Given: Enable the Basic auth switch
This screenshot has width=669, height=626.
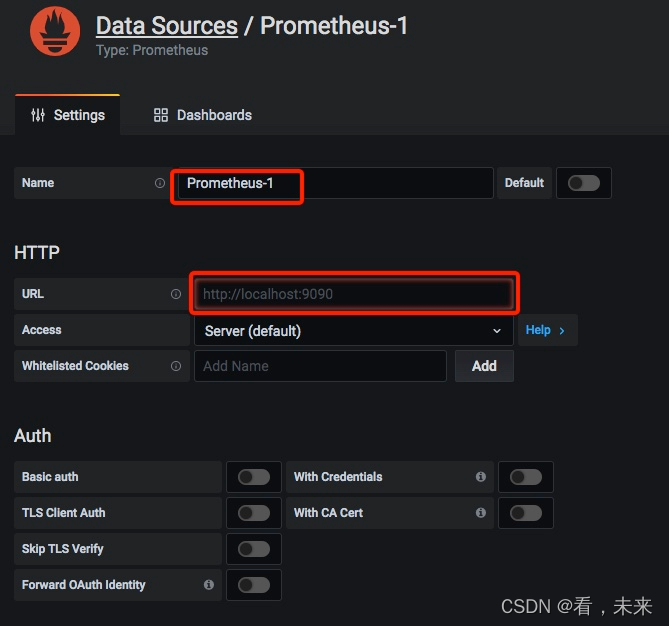Looking at the screenshot, I should tap(254, 477).
